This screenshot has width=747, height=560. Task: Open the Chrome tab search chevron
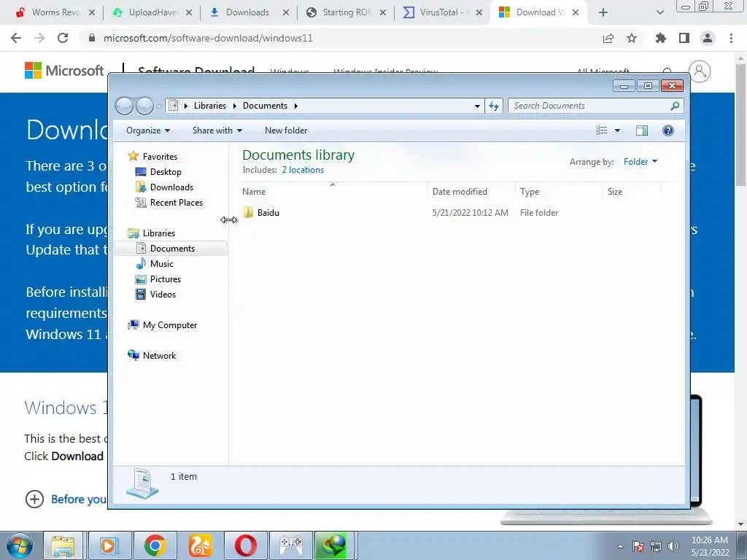click(x=659, y=12)
